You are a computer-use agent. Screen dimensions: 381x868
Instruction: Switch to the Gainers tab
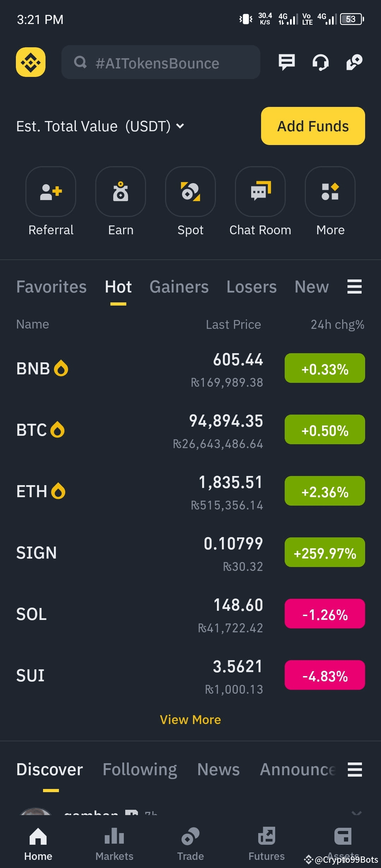pyautogui.click(x=179, y=287)
